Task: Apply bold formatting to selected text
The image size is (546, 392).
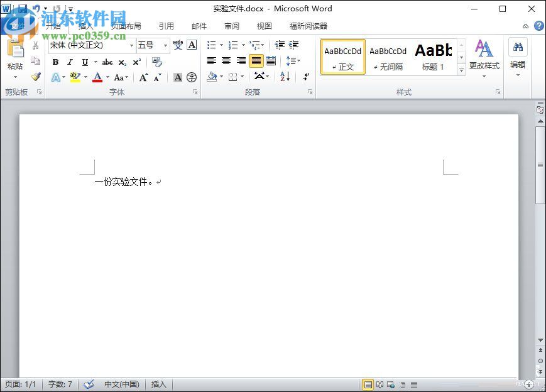Action: (x=55, y=62)
